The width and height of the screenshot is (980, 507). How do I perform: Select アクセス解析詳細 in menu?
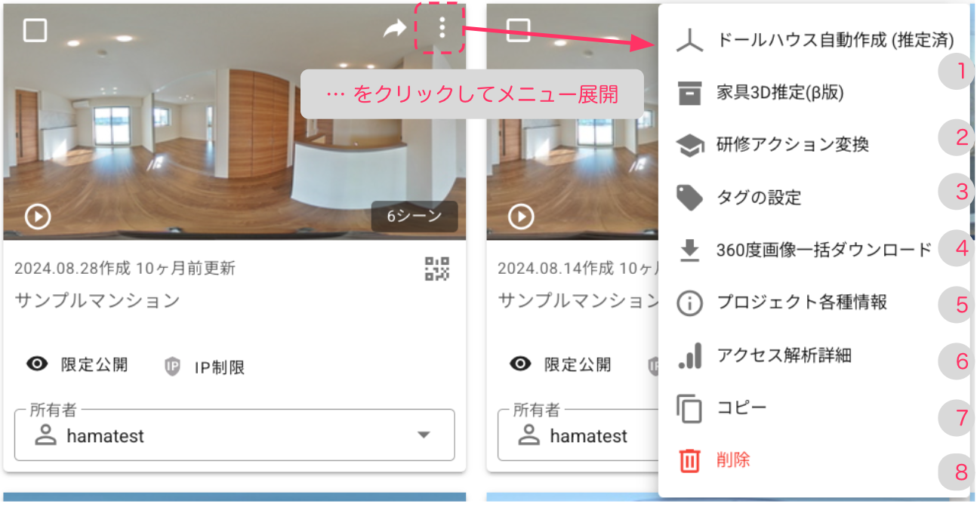pyautogui.click(x=814, y=355)
